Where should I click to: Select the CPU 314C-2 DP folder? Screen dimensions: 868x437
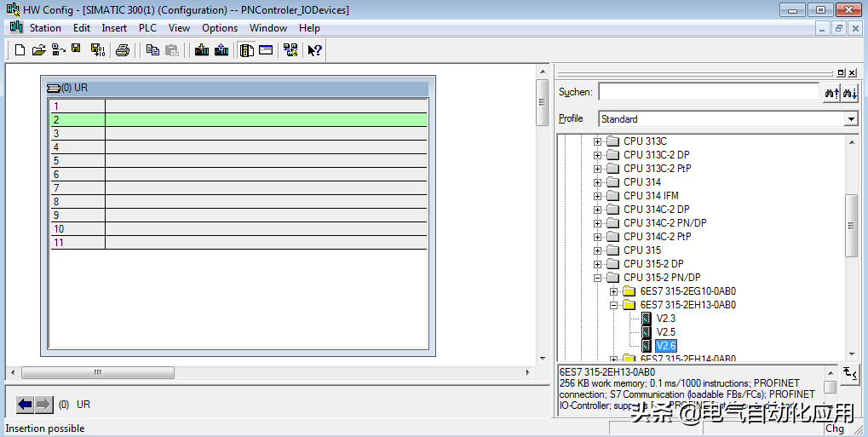[657, 210]
